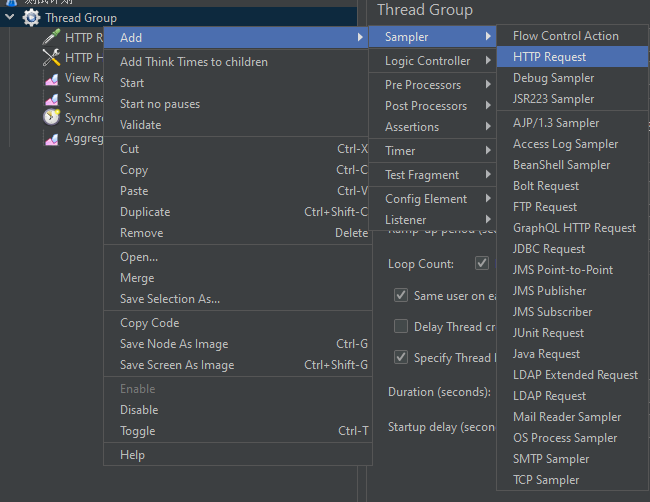Choose Save Node As Image
The width and height of the screenshot is (650, 502).
238,344
